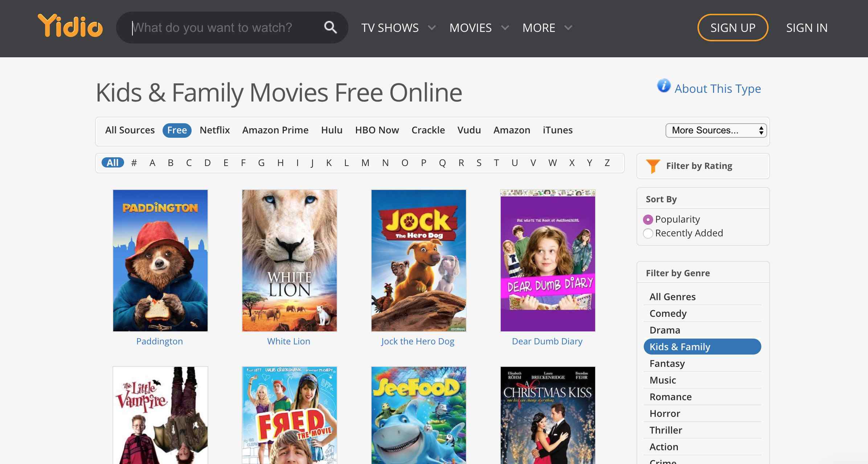
Task: Click the SIGN IN link
Action: 807,28
